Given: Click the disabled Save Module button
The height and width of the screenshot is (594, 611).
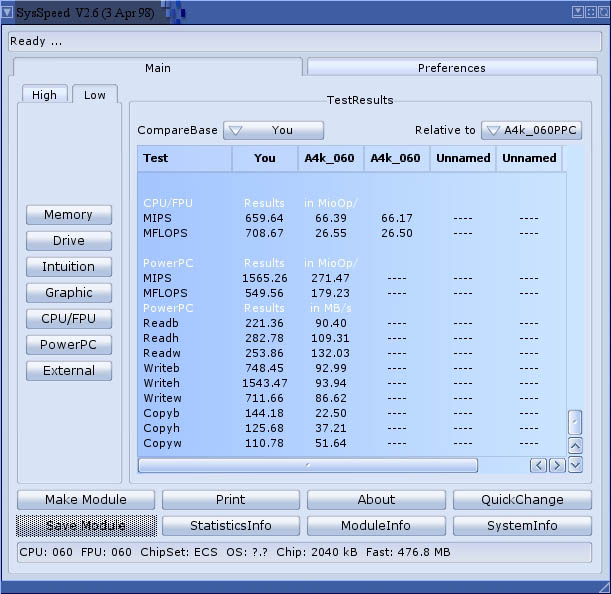Looking at the screenshot, I should click(x=86, y=526).
